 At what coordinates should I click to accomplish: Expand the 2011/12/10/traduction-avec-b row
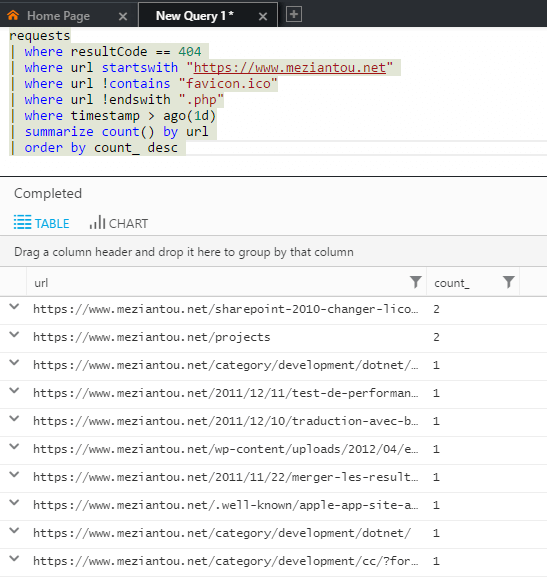14,419
